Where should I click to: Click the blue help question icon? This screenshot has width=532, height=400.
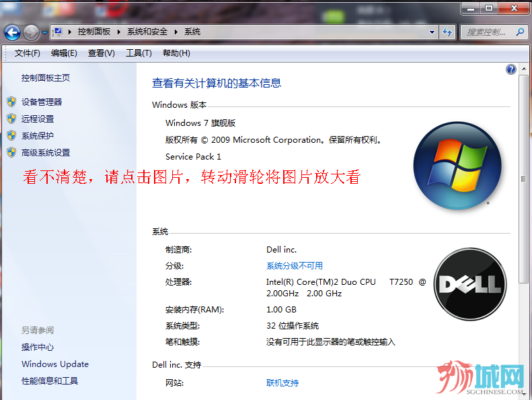pos(511,69)
